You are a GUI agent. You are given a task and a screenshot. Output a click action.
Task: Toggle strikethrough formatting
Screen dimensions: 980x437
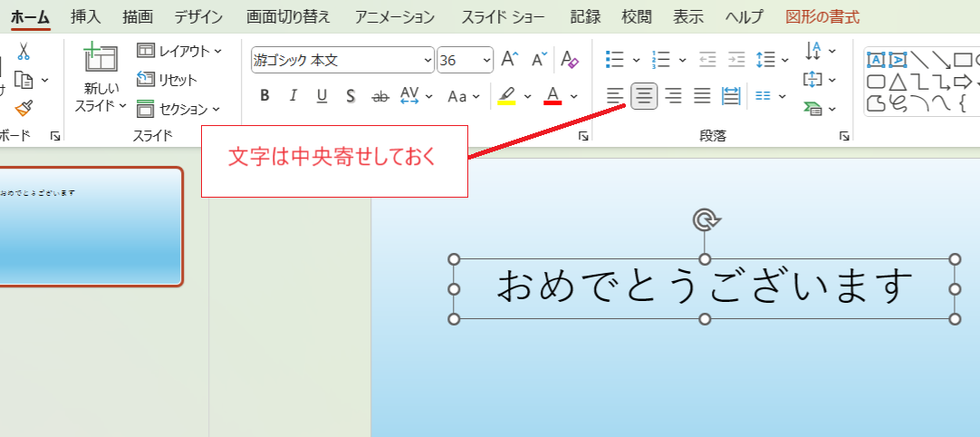(x=380, y=96)
